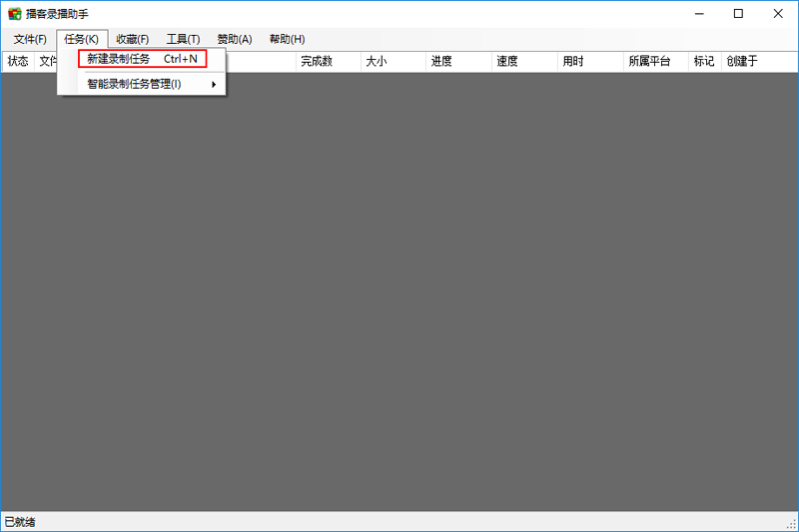Open the 文件(F) menu

(30, 39)
